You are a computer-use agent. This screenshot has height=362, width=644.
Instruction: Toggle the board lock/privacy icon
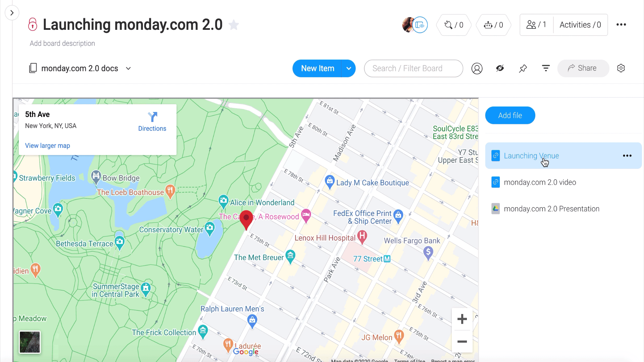[33, 25]
